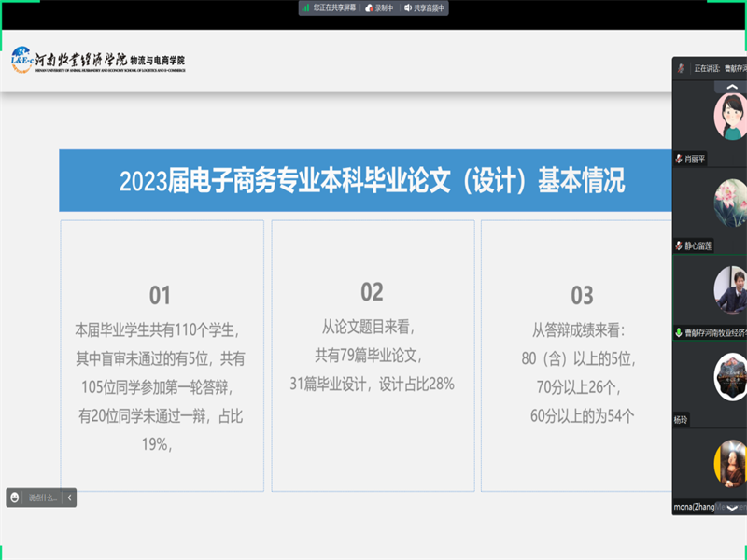Click the green network signal strength icon
This screenshot has height=560, width=747.
click(305, 7)
